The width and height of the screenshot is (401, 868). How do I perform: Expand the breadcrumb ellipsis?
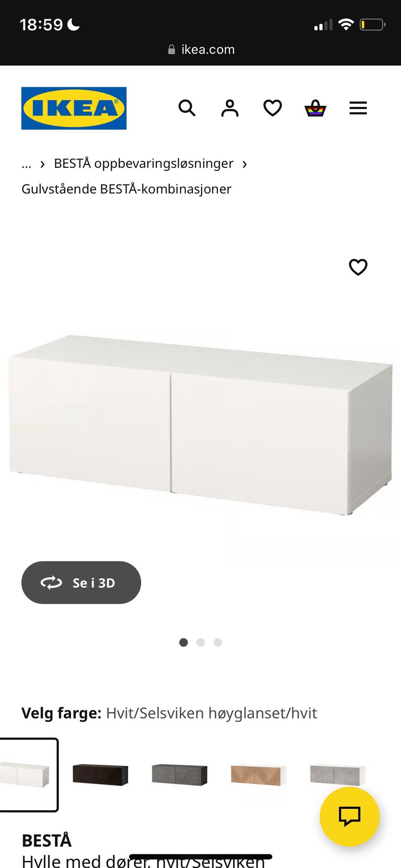tap(26, 164)
